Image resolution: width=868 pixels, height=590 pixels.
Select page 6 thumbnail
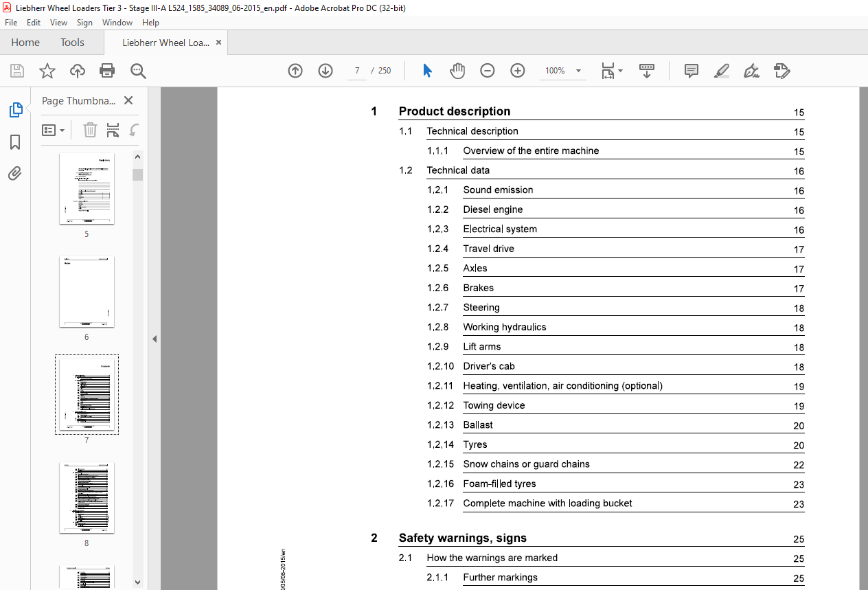pos(87,291)
